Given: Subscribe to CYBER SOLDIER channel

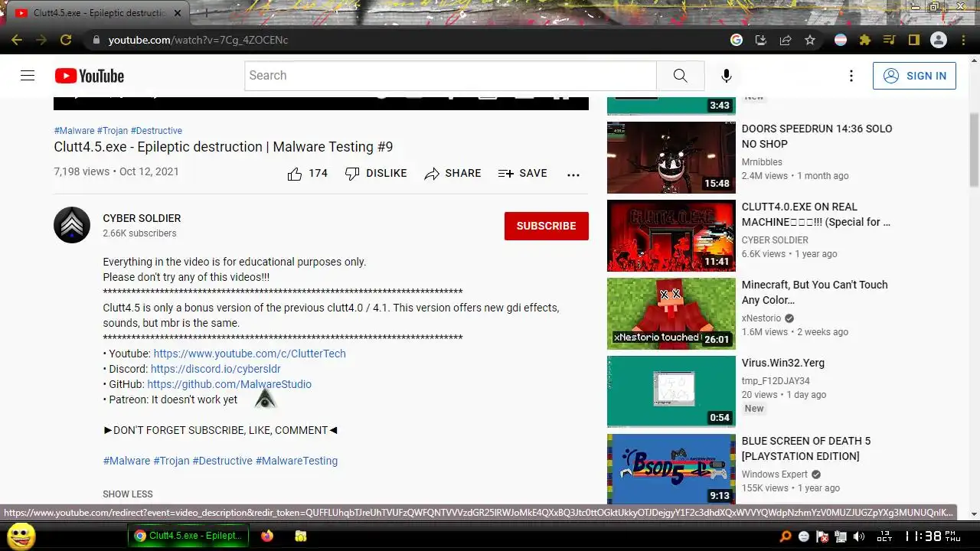Looking at the screenshot, I should point(546,226).
